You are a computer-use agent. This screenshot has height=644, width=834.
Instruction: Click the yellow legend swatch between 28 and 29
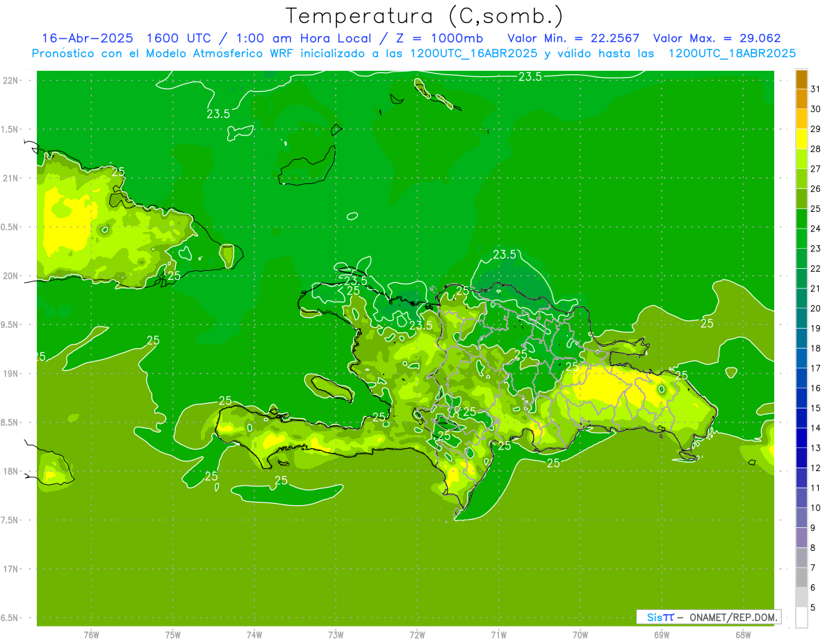coord(801,139)
